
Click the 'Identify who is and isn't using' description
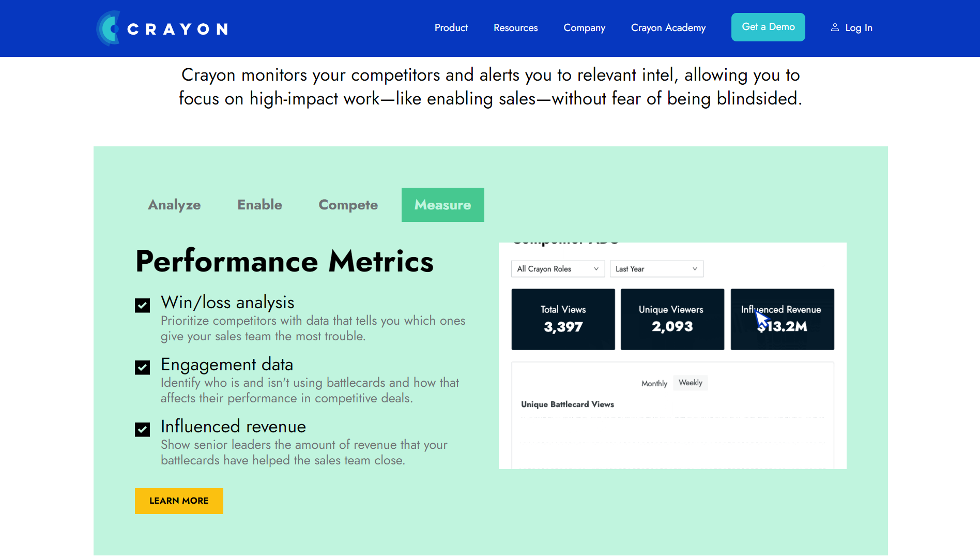point(310,390)
